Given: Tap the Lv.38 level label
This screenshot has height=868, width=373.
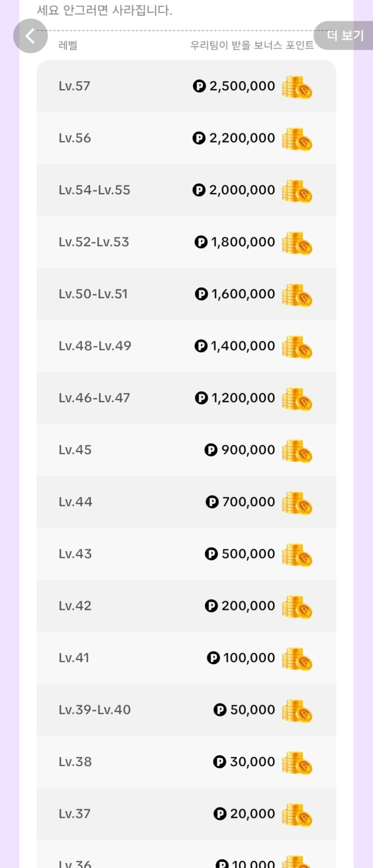Looking at the screenshot, I should tap(75, 762).
